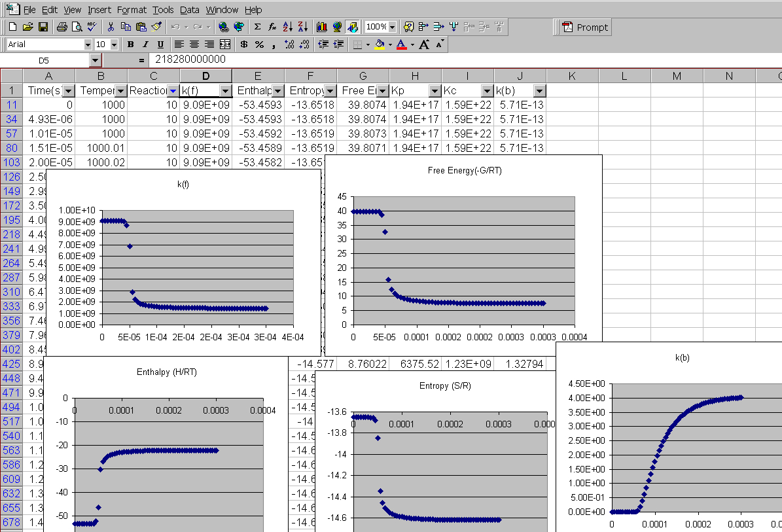Open the 100% zoom dropdown
Viewport: 782px width, 532px height.
[392, 27]
